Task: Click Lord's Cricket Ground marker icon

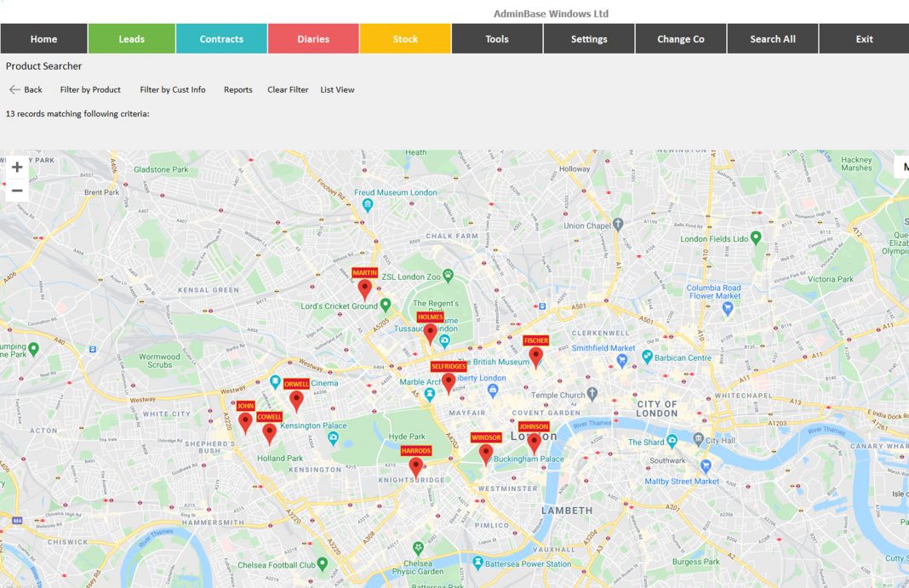Action: [386, 305]
